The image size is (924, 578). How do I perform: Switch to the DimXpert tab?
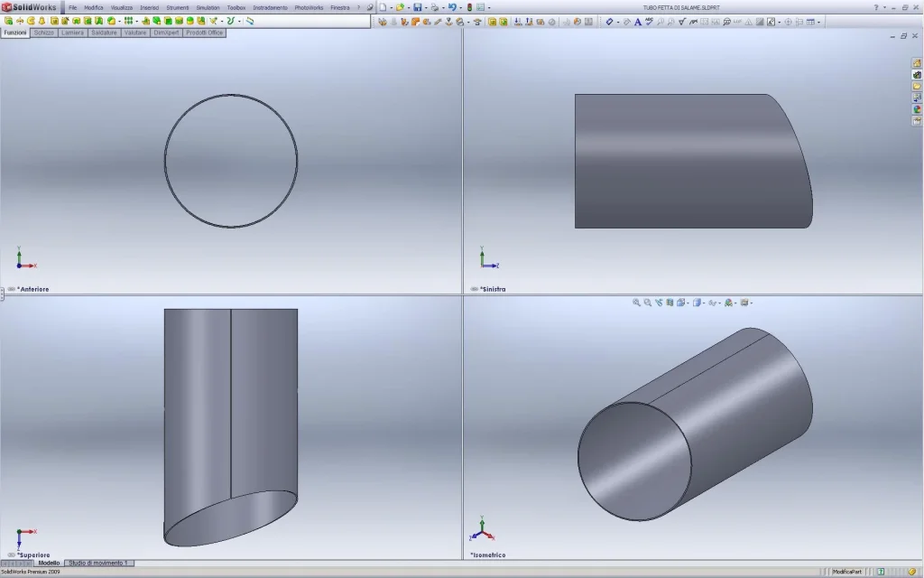click(166, 33)
